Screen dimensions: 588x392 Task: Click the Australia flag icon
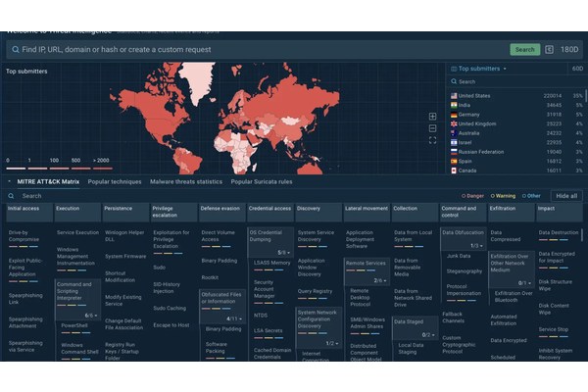click(x=454, y=133)
